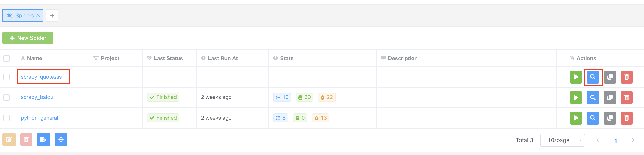Switch to the Spiders tab
644x155 pixels.
(23, 16)
